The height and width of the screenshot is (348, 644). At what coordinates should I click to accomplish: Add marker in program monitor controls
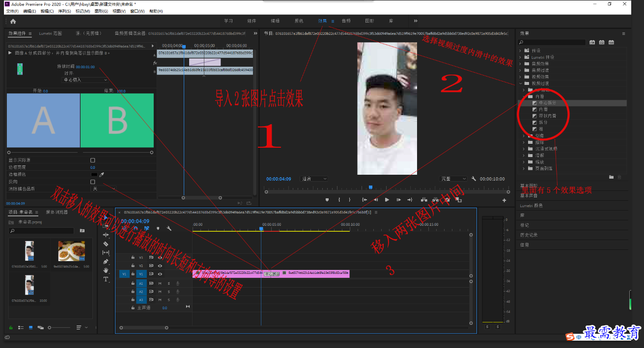click(x=326, y=200)
